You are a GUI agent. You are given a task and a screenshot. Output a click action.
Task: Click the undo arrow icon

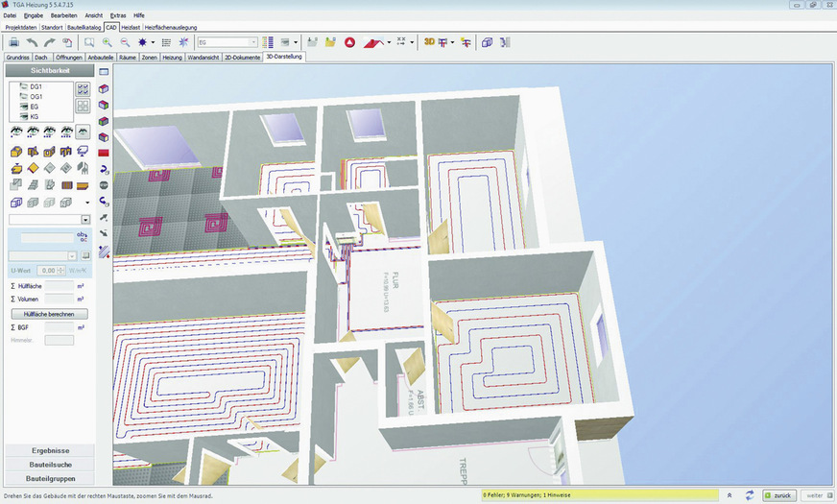tap(32, 42)
